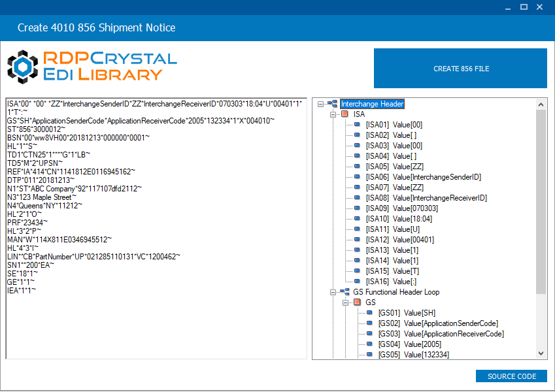Click the blue element icon beside GS01
The image size is (555, 392).
(369, 313)
